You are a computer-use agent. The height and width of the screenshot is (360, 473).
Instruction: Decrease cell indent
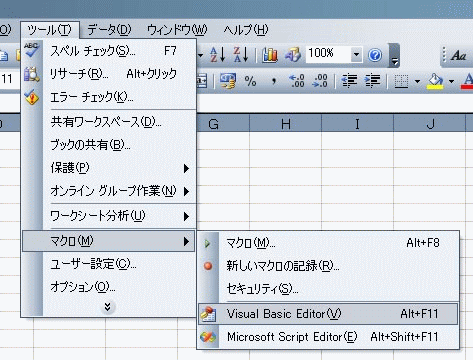349,81
